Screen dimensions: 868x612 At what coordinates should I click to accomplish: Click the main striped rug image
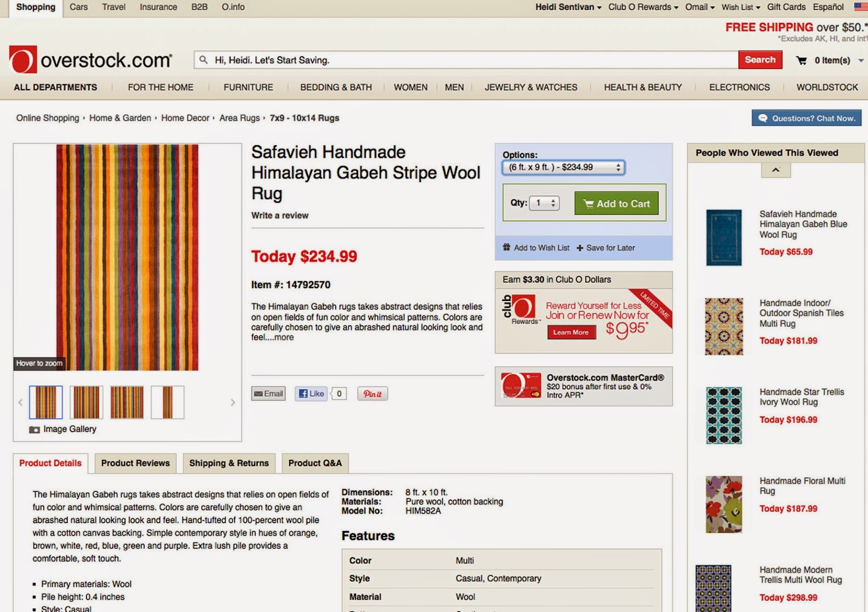(x=127, y=257)
